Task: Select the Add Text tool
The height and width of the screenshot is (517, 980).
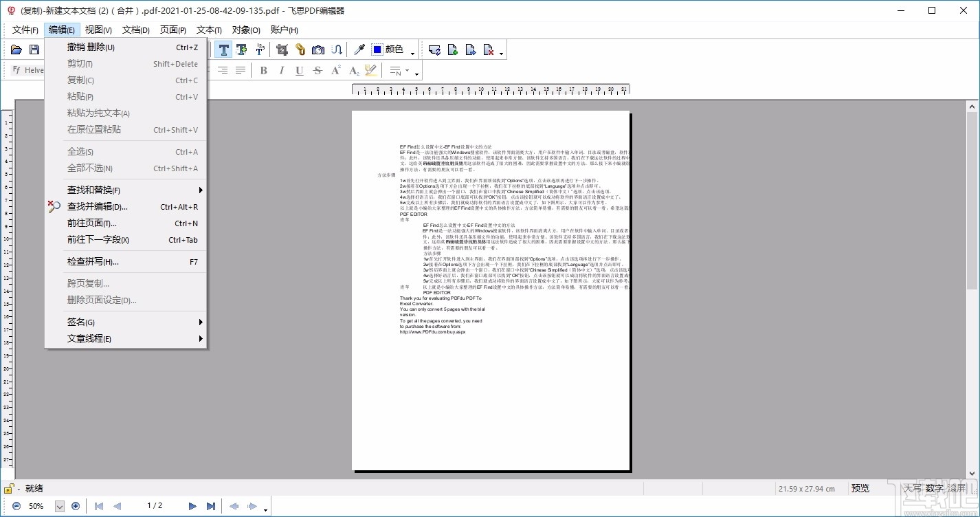Action: click(241, 49)
